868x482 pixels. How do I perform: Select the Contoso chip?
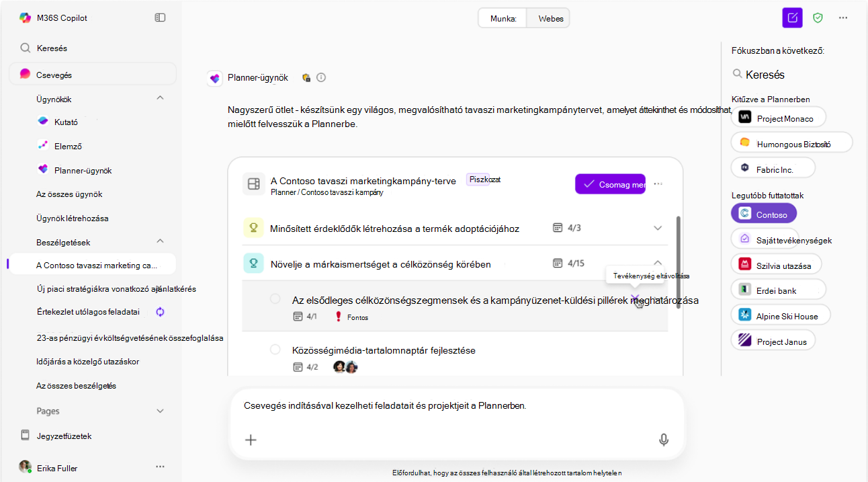[764, 214]
